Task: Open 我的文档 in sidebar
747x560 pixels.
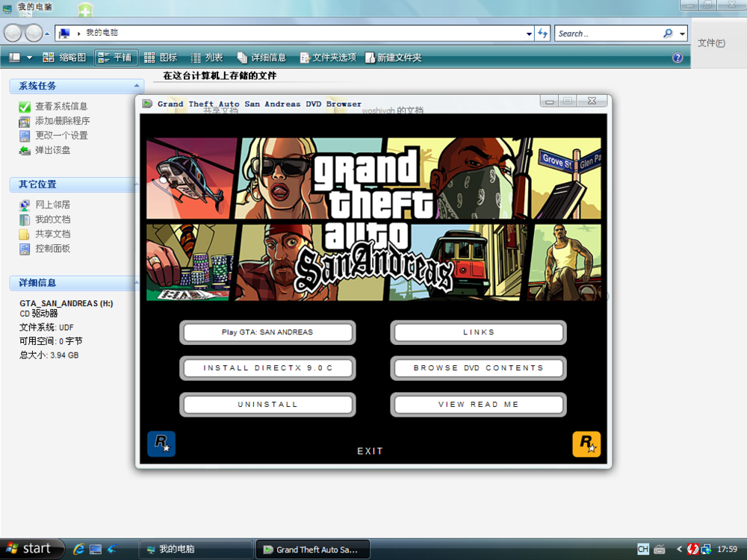Action: (x=52, y=220)
